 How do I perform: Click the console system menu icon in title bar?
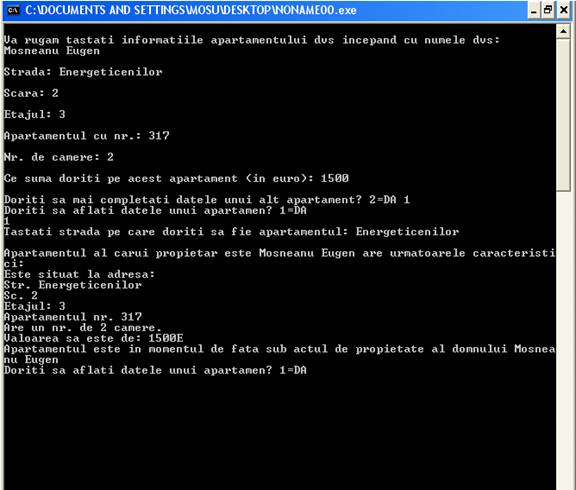tap(13, 10)
